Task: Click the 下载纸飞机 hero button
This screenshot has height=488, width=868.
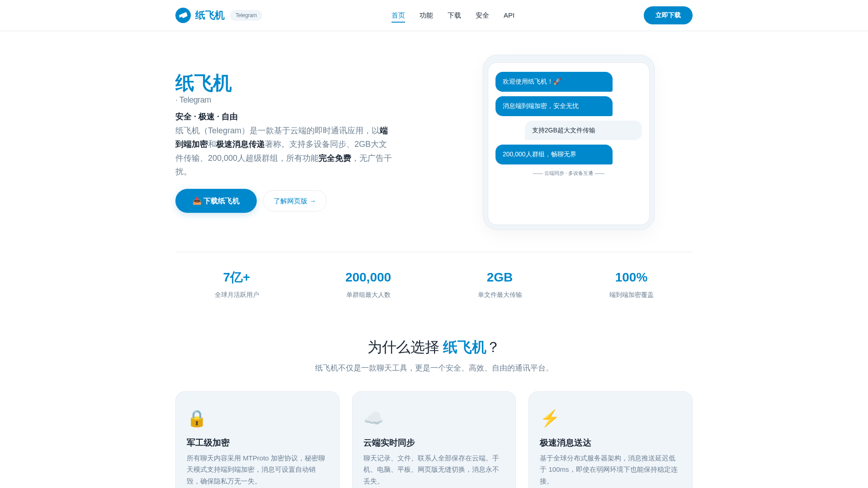Action: point(216,201)
